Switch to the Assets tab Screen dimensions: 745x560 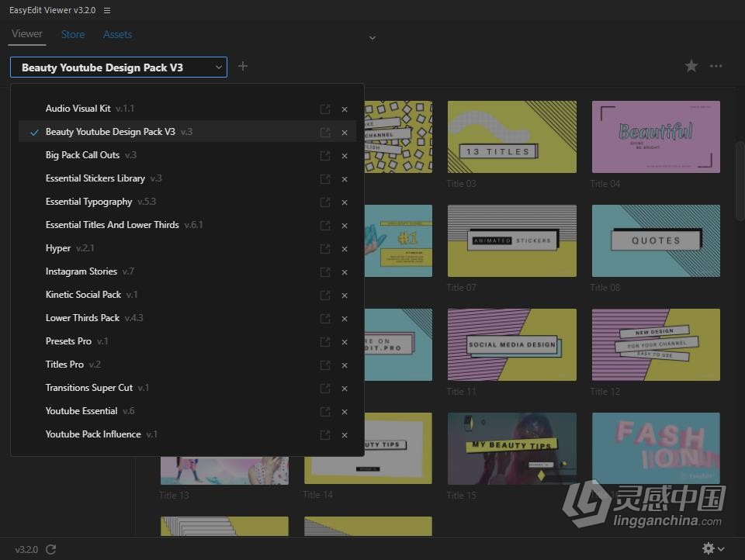coord(117,34)
